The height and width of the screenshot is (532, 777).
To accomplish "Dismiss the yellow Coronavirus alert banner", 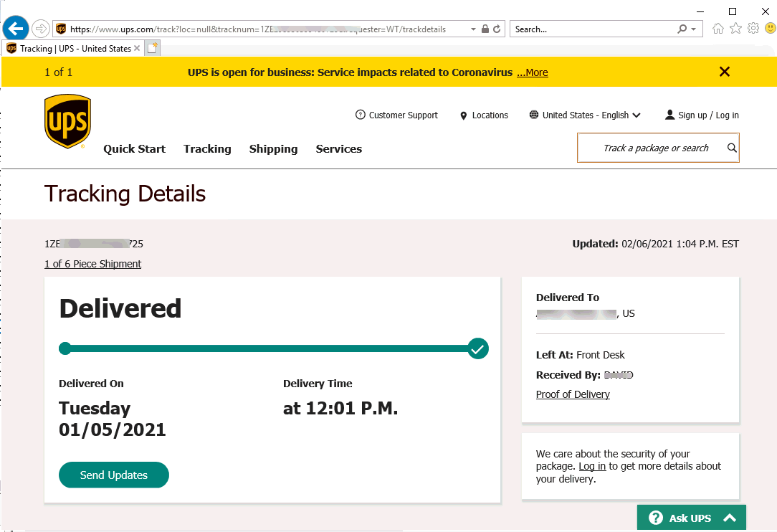I will click(x=725, y=72).
